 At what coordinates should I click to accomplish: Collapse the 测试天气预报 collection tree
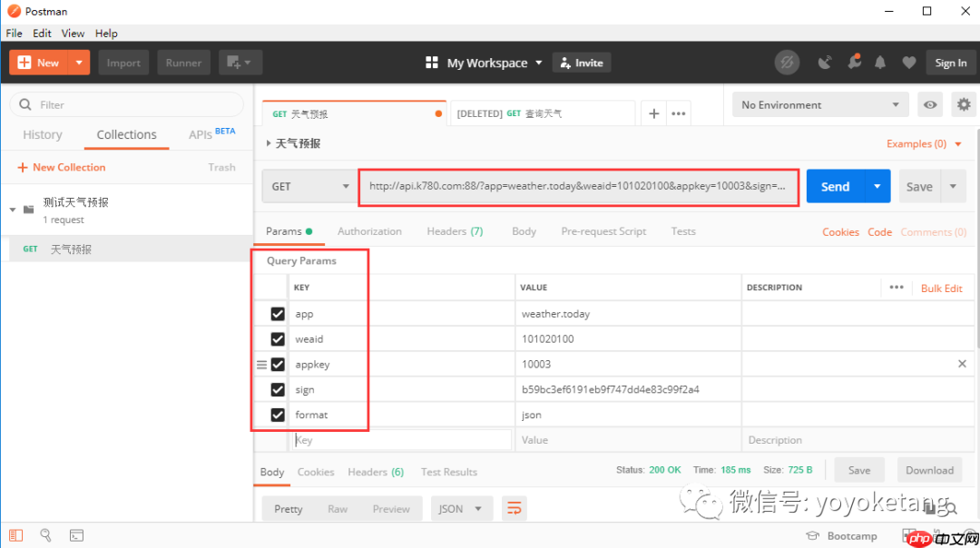pos(13,210)
